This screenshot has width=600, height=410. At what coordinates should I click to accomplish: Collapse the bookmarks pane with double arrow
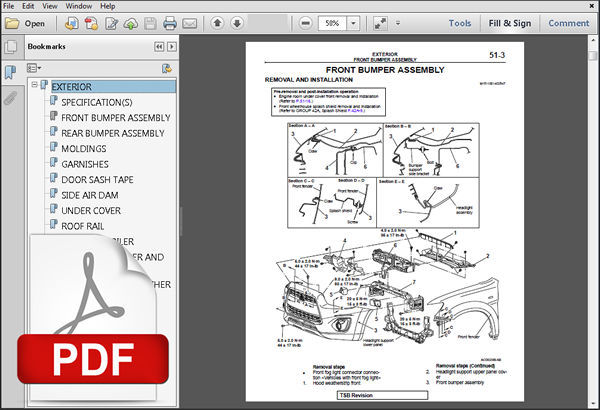point(159,47)
